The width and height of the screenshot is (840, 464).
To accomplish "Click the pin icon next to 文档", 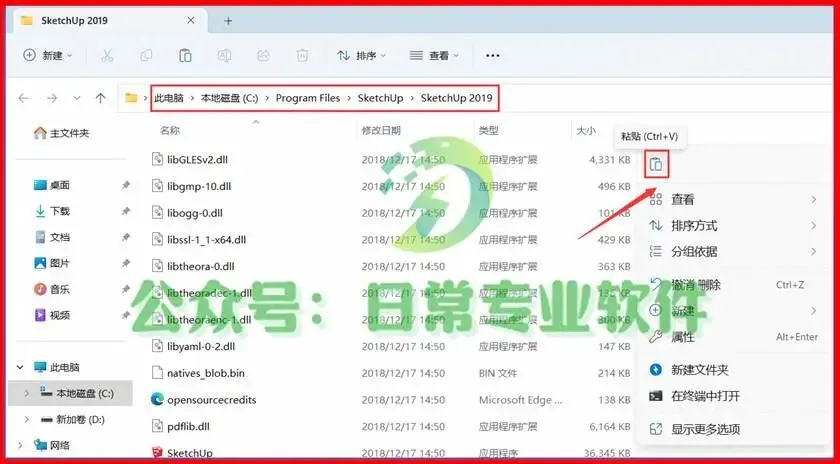I will coord(125,237).
